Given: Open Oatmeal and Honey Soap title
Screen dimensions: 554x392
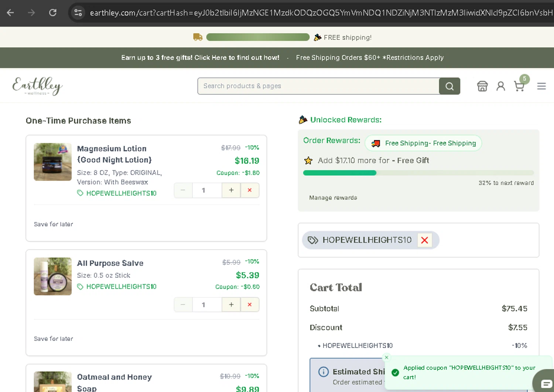Looking at the screenshot, I should click(x=114, y=382).
